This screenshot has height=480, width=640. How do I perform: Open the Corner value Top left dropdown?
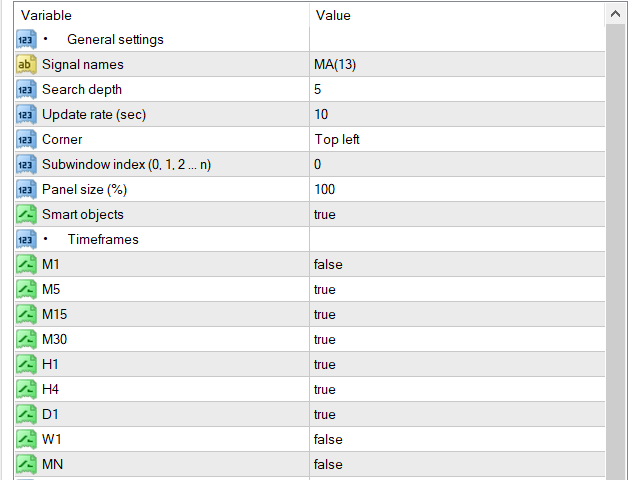point(457,140)
